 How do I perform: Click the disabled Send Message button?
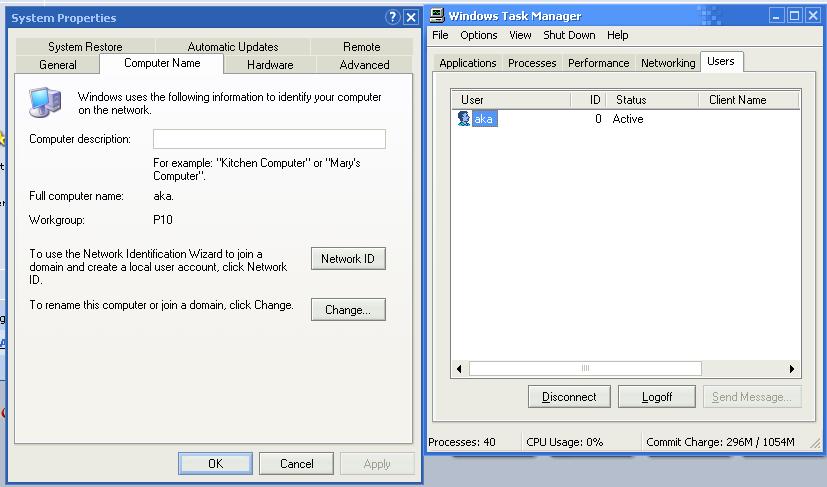752,397
